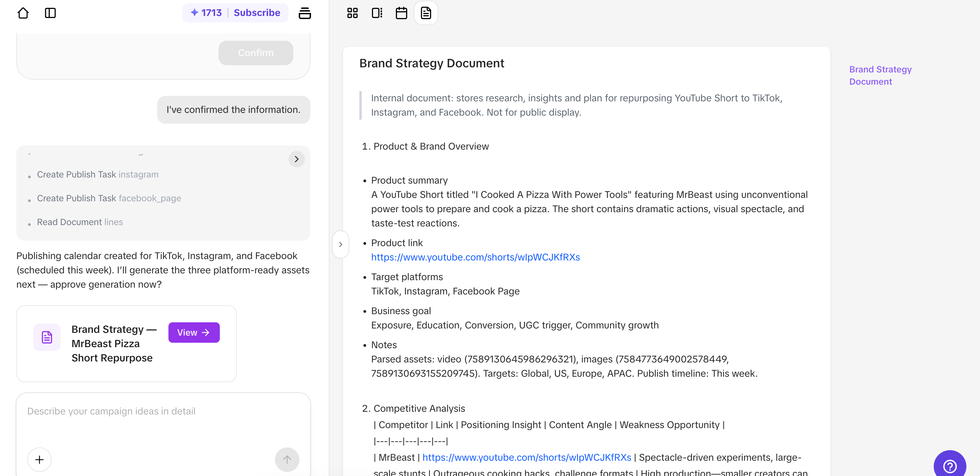Open the side panel layout view icon
980x476 pixels.
(377, 13)
